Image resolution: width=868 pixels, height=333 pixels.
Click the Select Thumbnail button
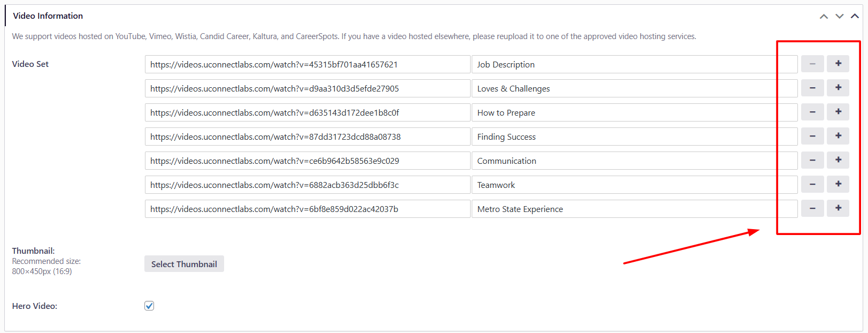(x=184, y=264)
